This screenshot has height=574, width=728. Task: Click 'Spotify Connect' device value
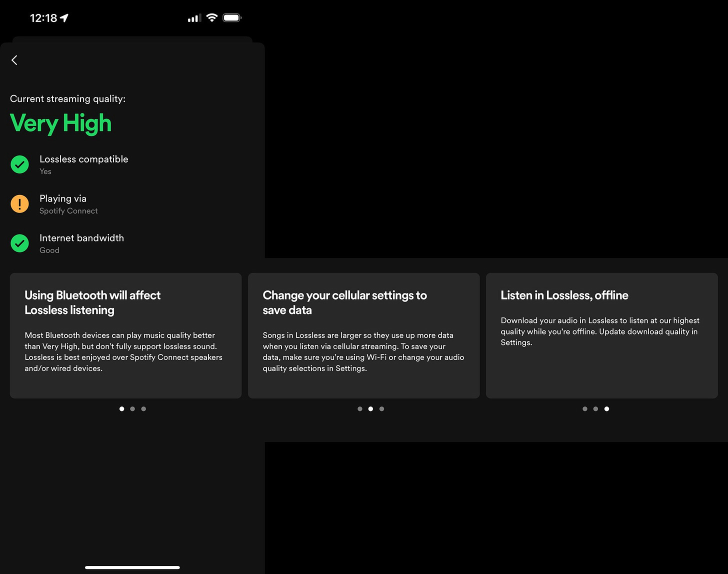(x=68, y=211)
